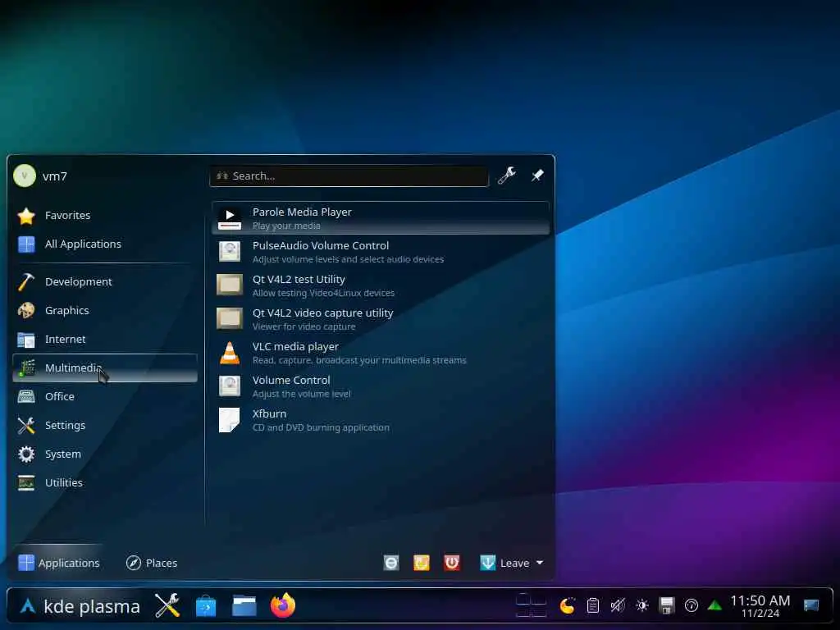Select the System category
840x630 pixels.
click(x=105, y=454)
